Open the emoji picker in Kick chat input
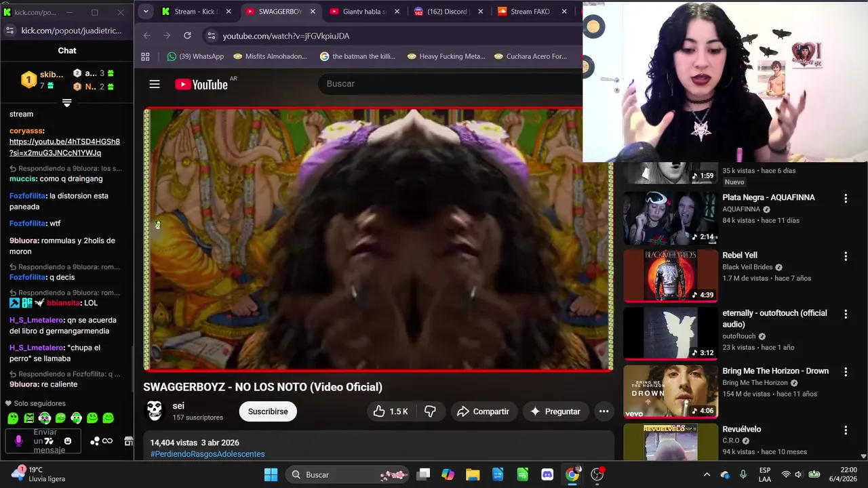 tap(67, 441)
